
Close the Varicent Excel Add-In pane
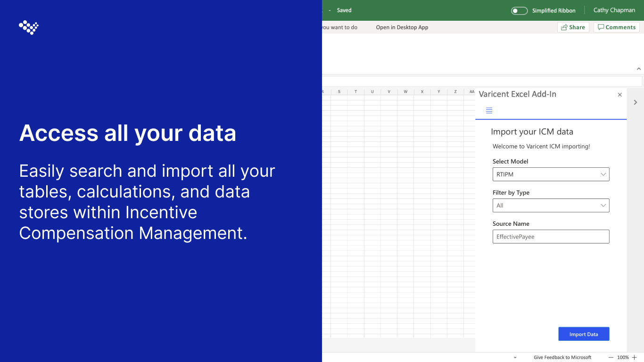(x=619, y=95)
